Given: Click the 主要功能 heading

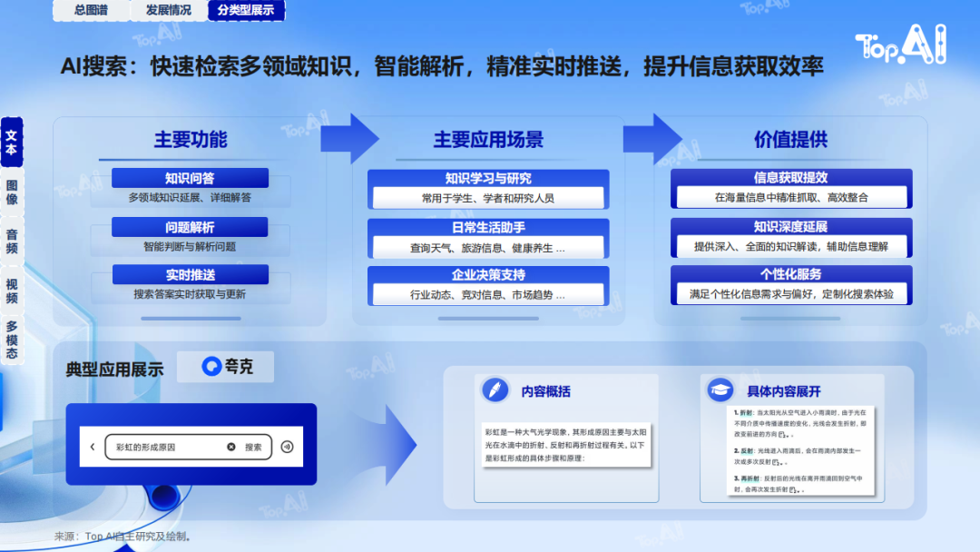Looking at the screenshot, I should click(191, 140).
